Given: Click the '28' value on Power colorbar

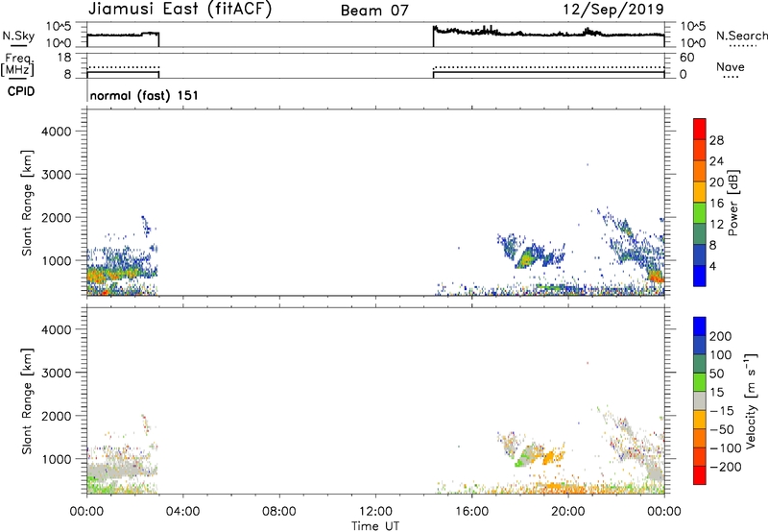Looking at the screenshot, I should pos(716,140).
